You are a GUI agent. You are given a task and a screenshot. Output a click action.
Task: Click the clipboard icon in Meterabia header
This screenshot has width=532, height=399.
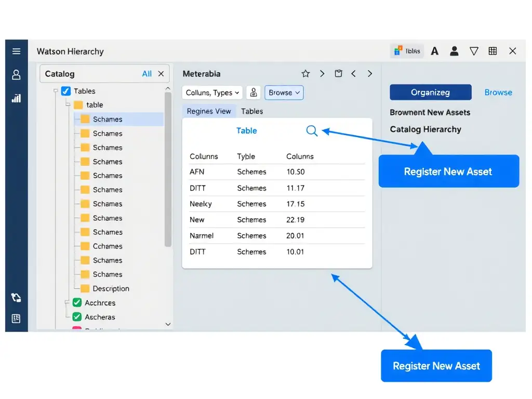(339, 74)
